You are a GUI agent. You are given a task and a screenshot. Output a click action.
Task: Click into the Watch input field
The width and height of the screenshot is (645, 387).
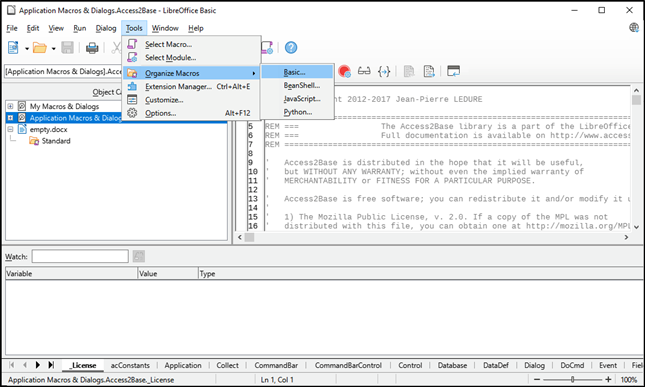click(x=80, y=257)
